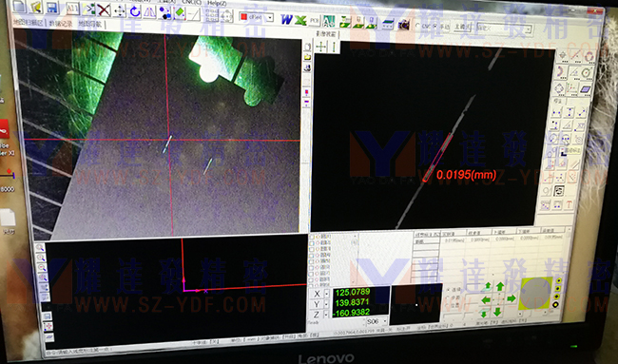
Task: Select the text T tool in right toolbox
Action: point(569,204)
